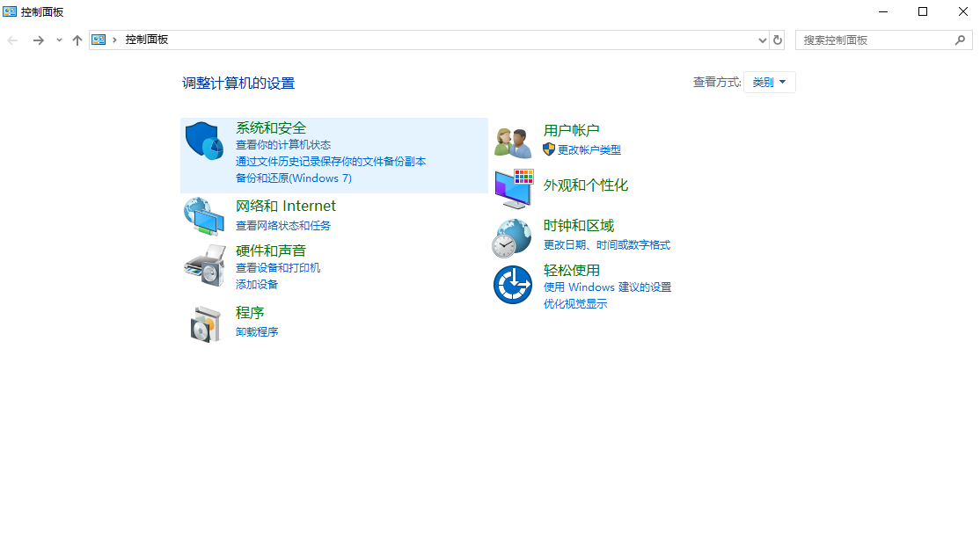Select the 时钟和区域 clock icon
Screen dimensions: 980x552
pyautogui.click(x=512, y=236)
